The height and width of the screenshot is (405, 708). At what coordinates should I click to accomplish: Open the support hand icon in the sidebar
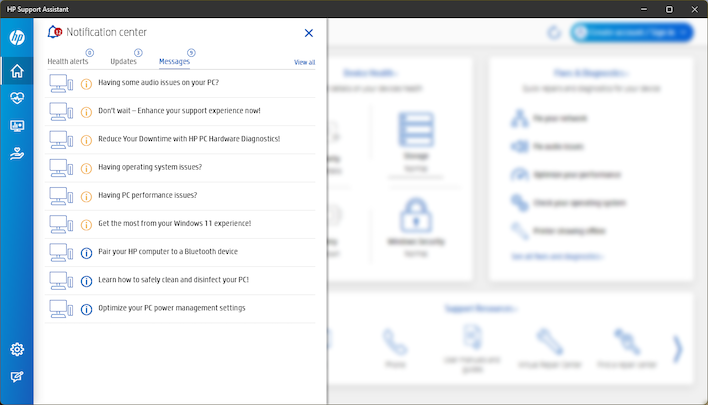[x=17, y=153]
